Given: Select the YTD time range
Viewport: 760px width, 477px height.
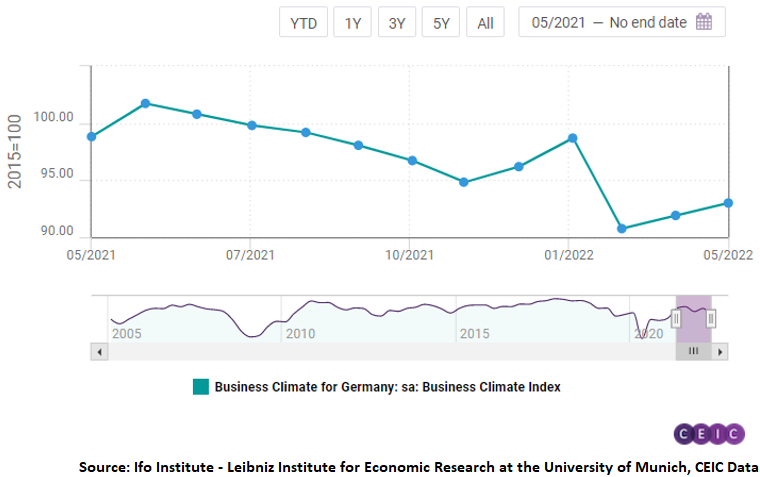Looking at the screenshot, I should [x=303, y=23].
